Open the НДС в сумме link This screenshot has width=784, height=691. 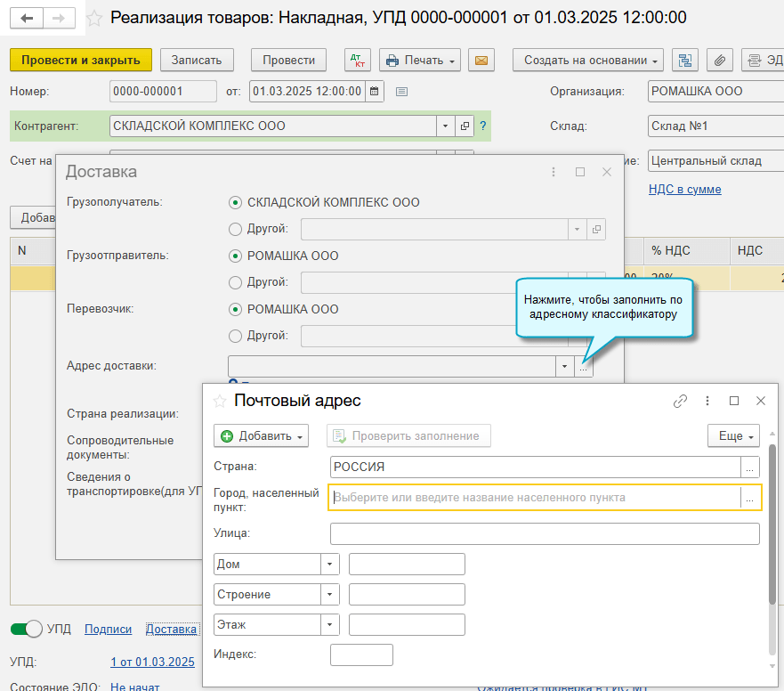[x=685, y=189]
